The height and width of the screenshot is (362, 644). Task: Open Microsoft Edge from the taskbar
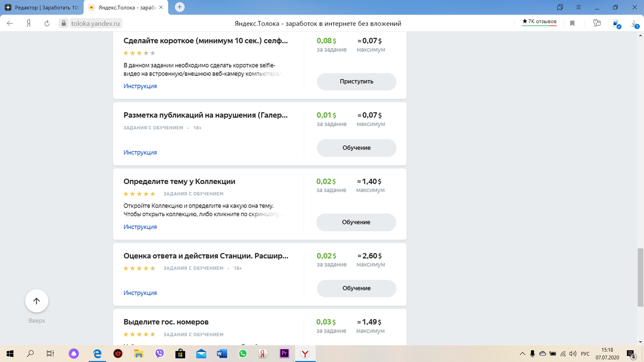(97, 353)
